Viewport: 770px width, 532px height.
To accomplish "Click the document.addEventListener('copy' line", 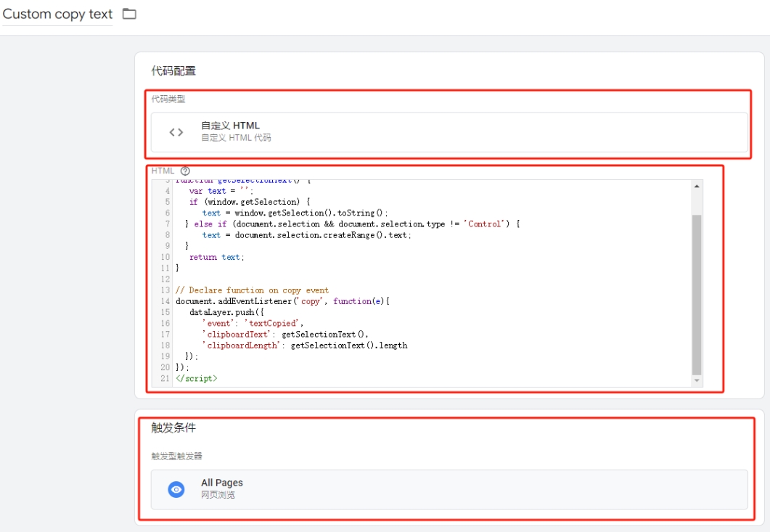I will coord(282,302).
